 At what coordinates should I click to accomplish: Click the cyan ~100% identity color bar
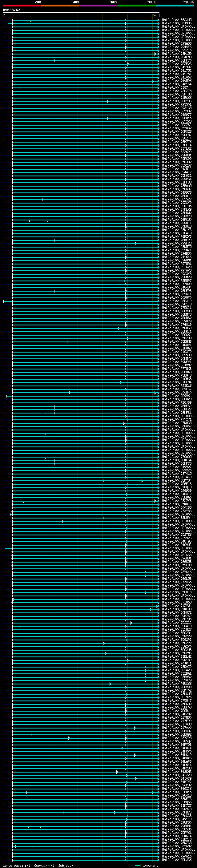175,6
